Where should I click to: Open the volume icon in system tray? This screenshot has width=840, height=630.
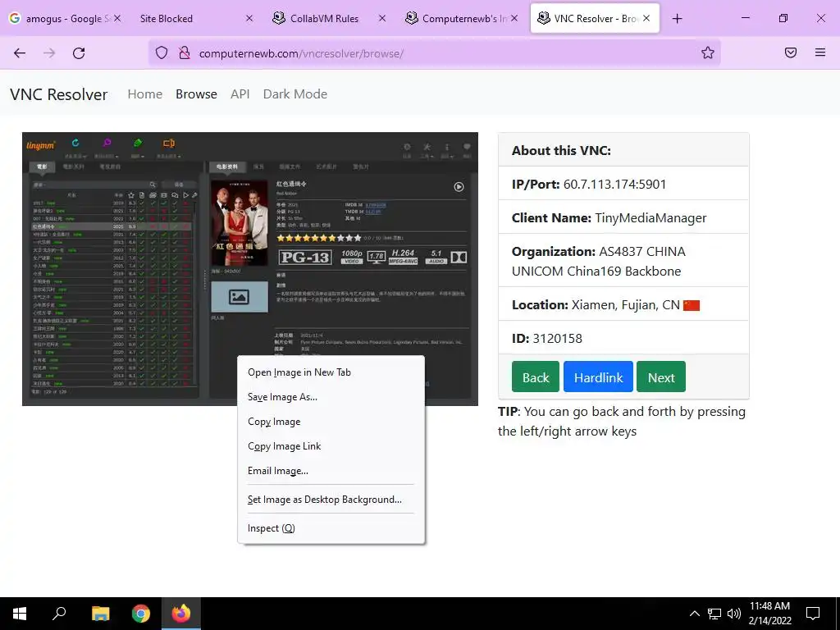click(734, 614)
